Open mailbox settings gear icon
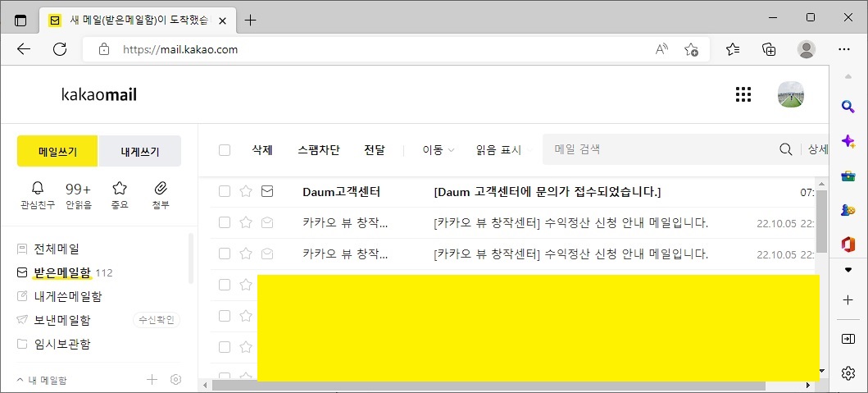Viewport: 868px width, 393px height. [176, 380]
